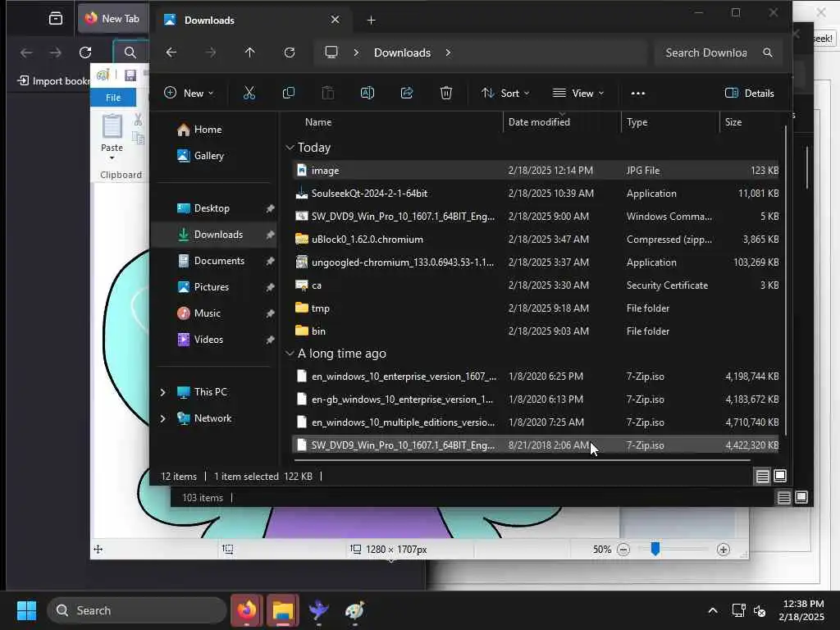
Task: Open the Sort dropdown menu
Action: point(505,94)
